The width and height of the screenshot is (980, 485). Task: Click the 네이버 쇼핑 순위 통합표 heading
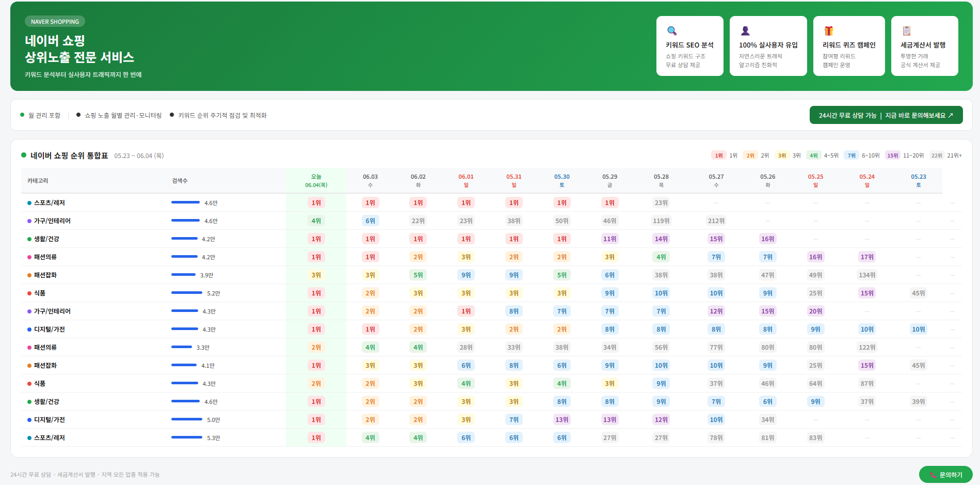coord(69,155)
